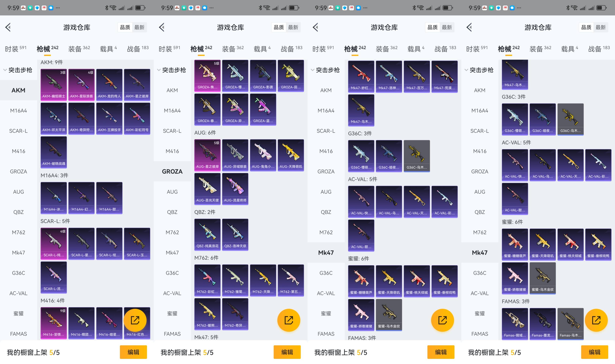Screen dimensions: 615x364
Task: Tap orange share button overlapping M416-红色 skin
Action: pos(135,320)
